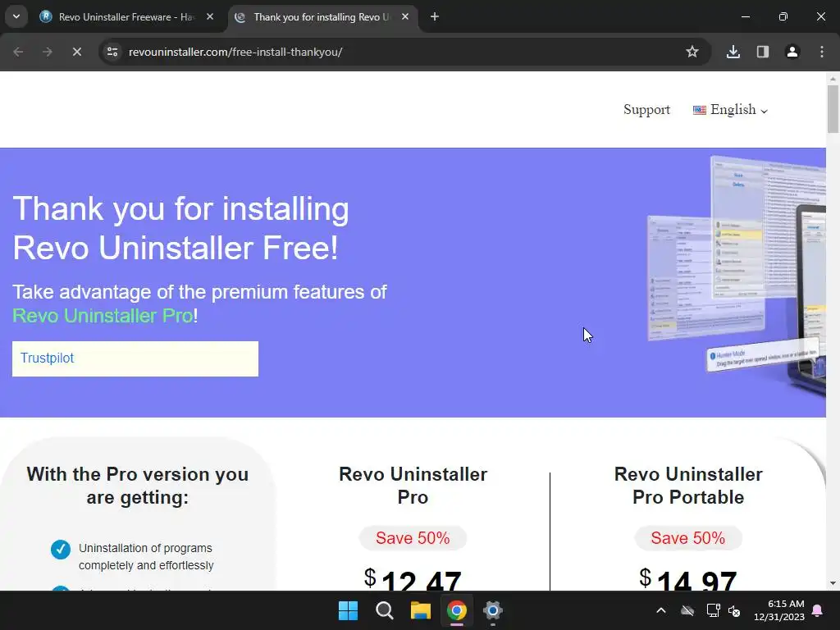Screen dimensions: 840x630
Task: Click the scrollbar down arrow
Action: [833, 583]
